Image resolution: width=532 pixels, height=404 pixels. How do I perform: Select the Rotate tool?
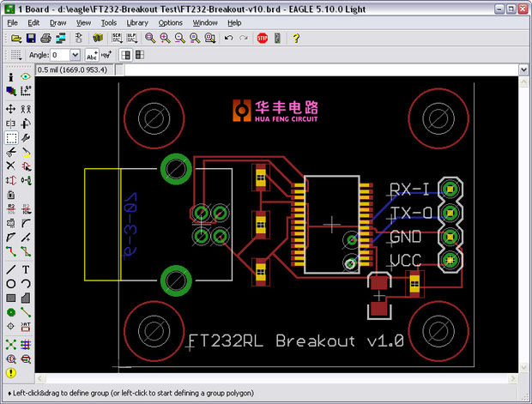tap(26, 124)
